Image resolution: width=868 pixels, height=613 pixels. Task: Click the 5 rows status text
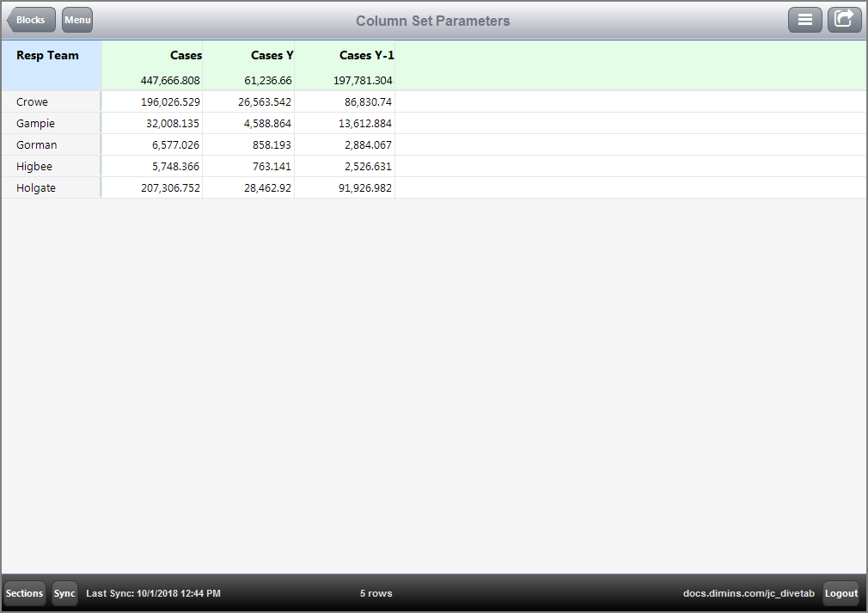coord(376,593)
